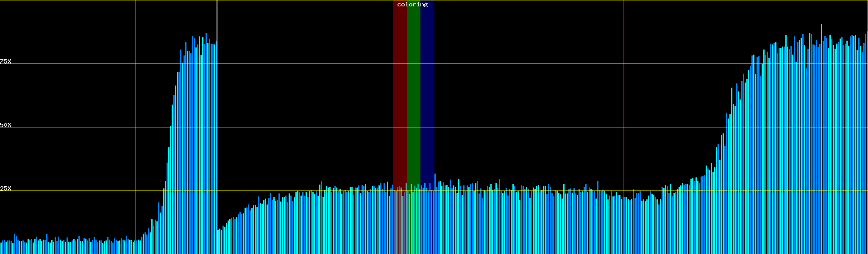Select the green coloring band
Image resolution: width=868 pixels, height=254 pixels.
(413, 85)
